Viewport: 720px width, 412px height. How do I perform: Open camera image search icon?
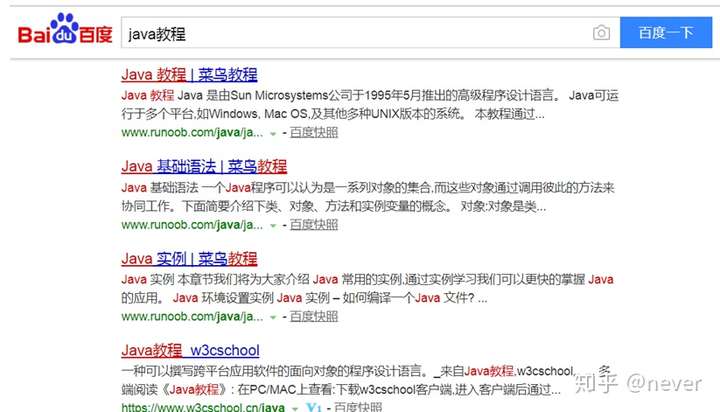[x=601, y=33]
